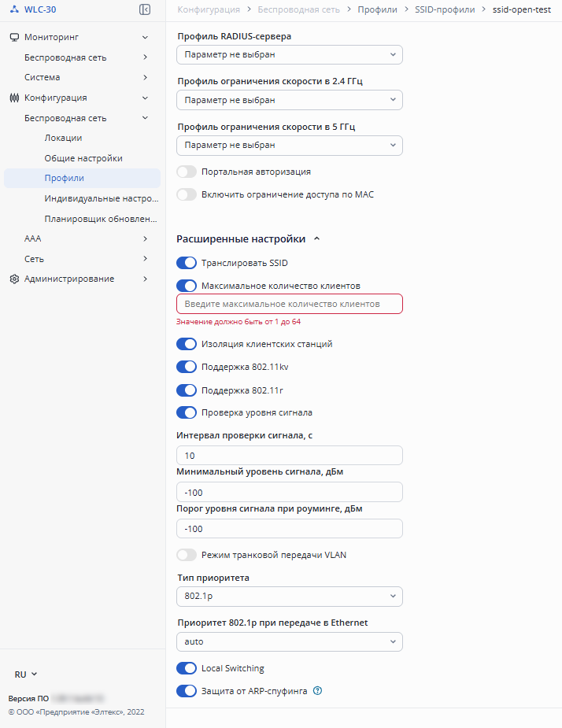Image resolution: width=562 pixels, height=728 pixels.
Task: Open the Тип приоритета dropdown
Action: pos(290,597)
